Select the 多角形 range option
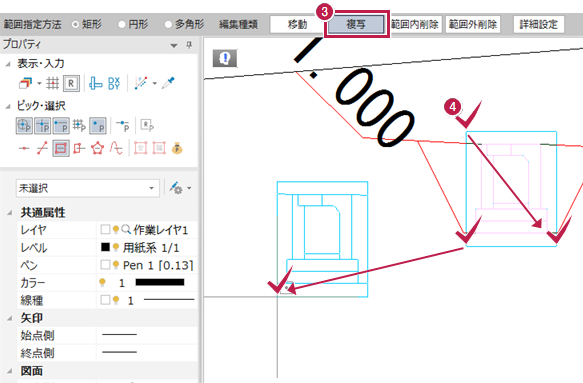Viewport: 583px width, 383px height. click(x=184, y=25)
